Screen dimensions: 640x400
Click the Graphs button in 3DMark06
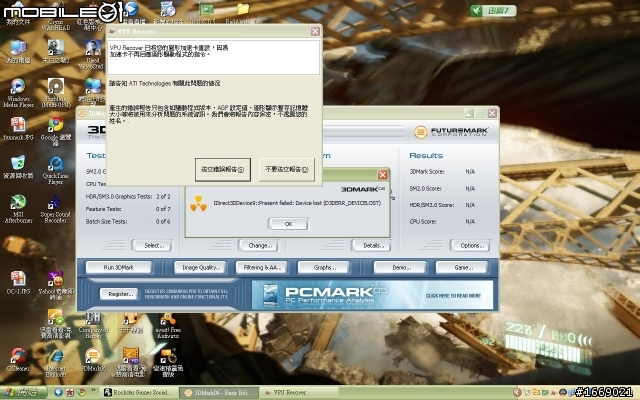click(x=324, y=268)
